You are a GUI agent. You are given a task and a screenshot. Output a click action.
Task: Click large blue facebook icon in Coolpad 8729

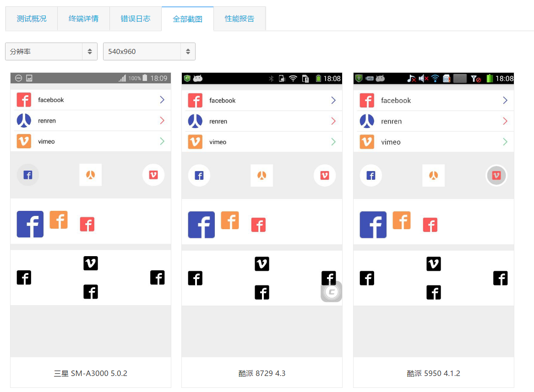tap(201, 225)
